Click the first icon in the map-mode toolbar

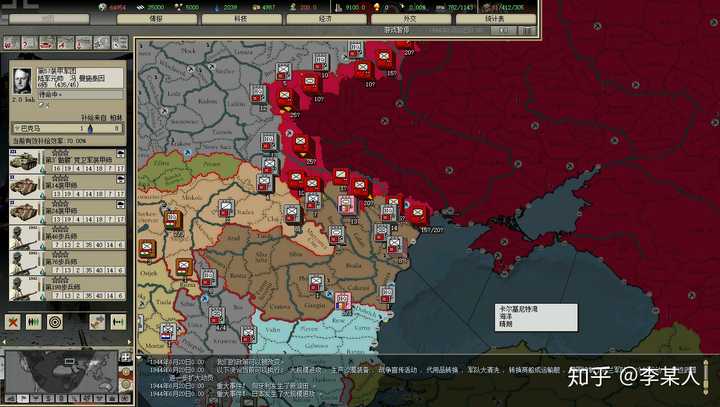[11, 43]
